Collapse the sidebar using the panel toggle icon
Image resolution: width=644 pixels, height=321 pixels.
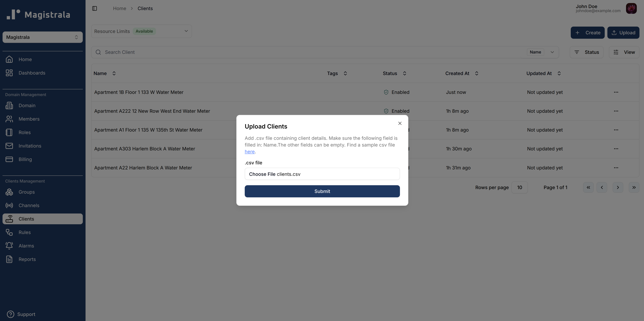(95, 8)
